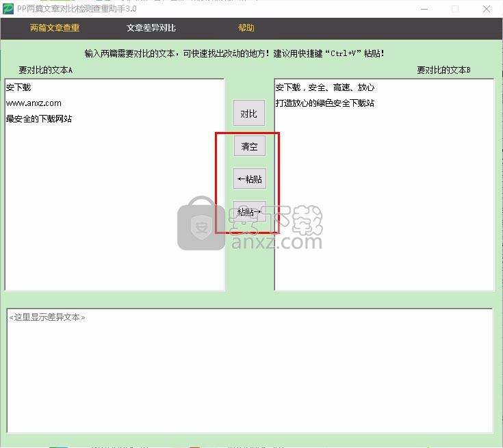The height and width of the screenshot is (448, 503).
Task: Click the PP app logo icon
Action: click(8, 9)
